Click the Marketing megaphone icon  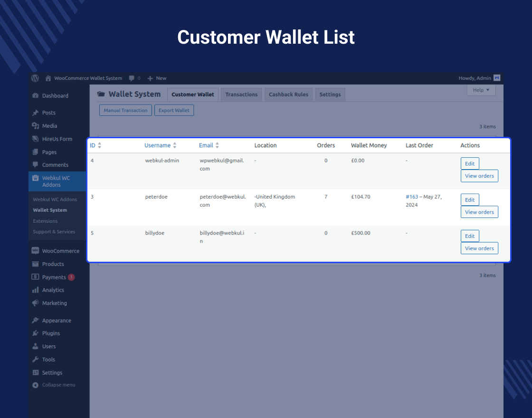tap(35, 303)
